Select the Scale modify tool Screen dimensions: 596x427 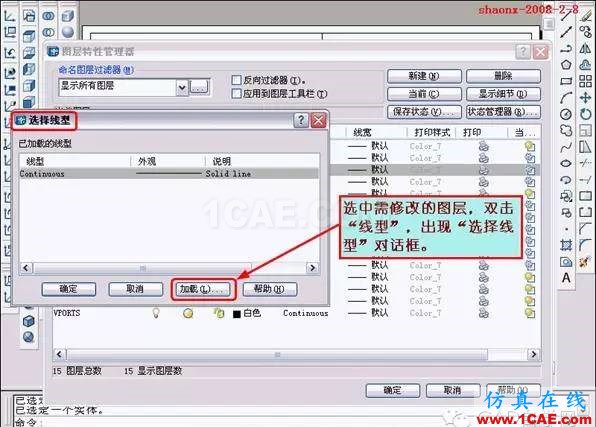click(585, 130)
